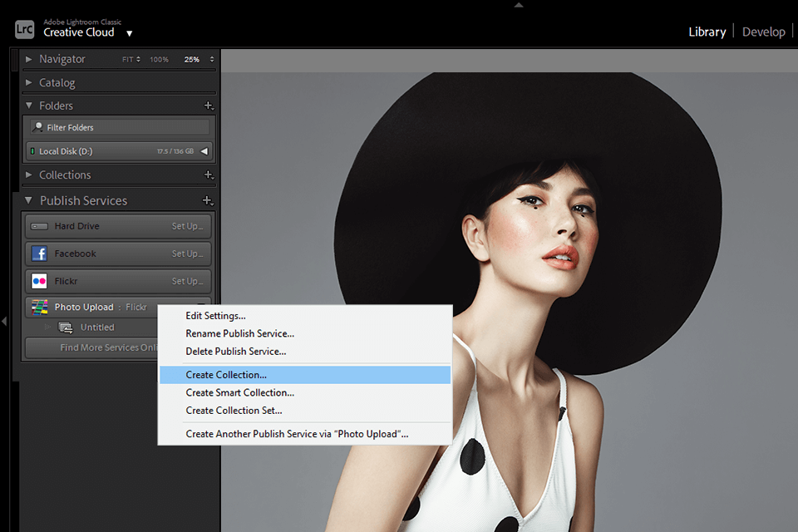This screenshot has width=798, height=532.
Task: Switch to the Develop module
Action: point(763,32)
